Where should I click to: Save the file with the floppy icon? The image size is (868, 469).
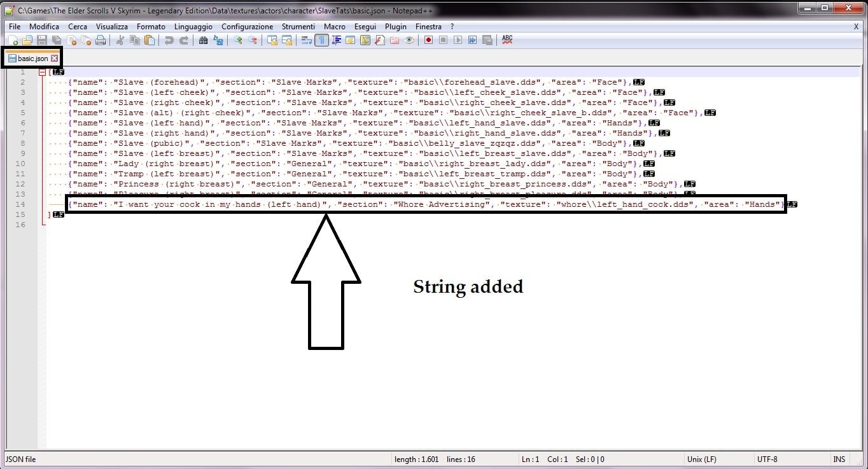point(41,40)
